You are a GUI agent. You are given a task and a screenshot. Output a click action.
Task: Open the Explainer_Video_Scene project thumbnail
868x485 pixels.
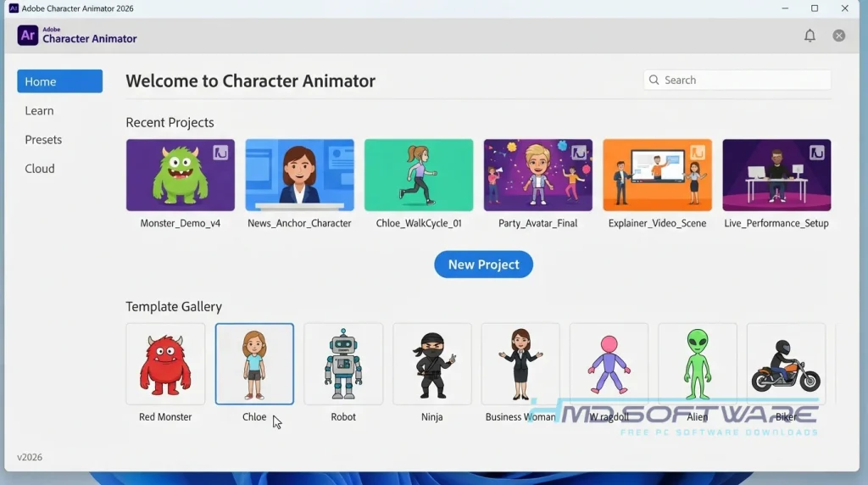[x=657, y=175]
